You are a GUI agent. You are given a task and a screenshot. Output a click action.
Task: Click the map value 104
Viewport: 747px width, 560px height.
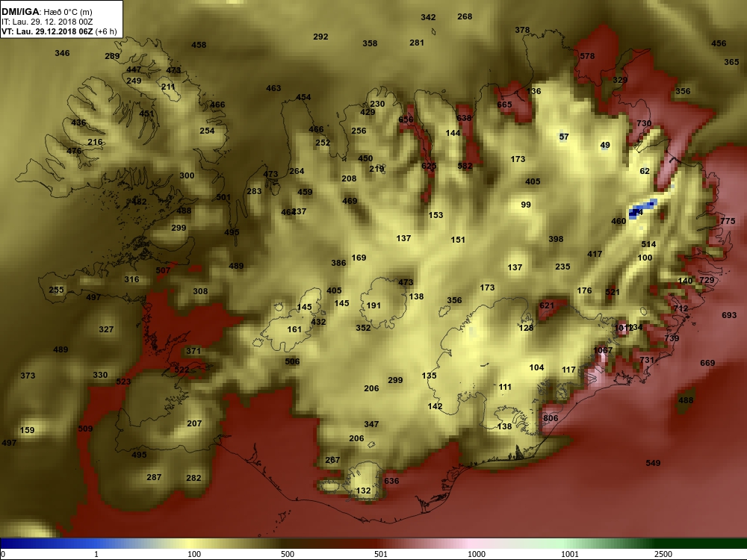pyautogui.click(x=536, y=367)
